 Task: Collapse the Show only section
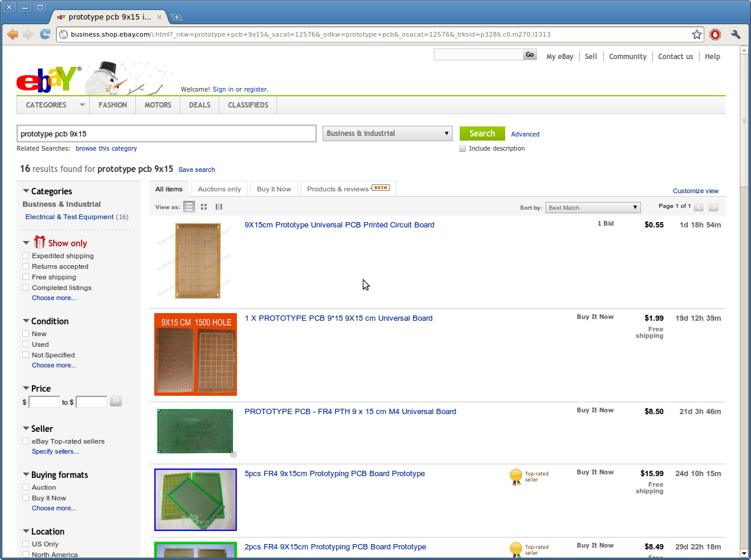click(x=26, y=243)
